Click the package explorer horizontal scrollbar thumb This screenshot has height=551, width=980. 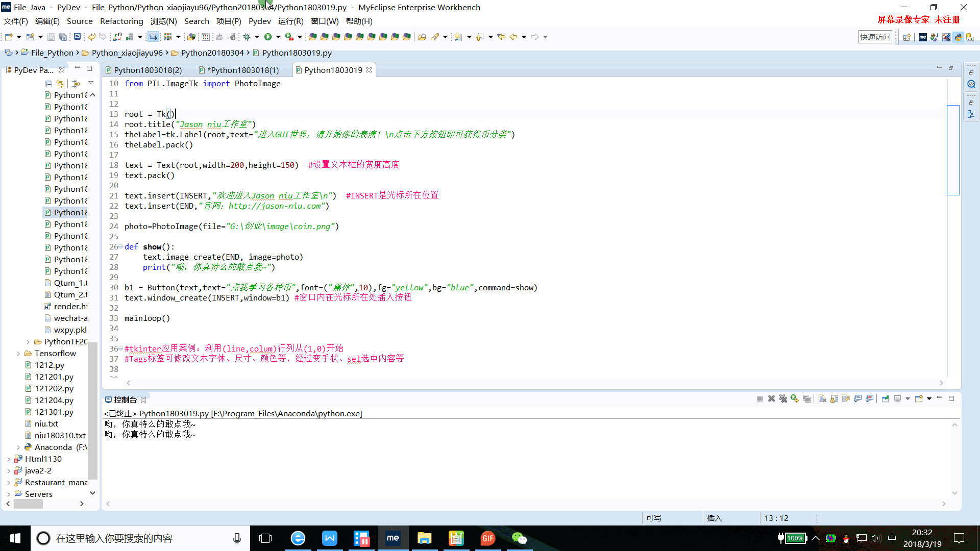pyautogui.click(x=28, y=504)
